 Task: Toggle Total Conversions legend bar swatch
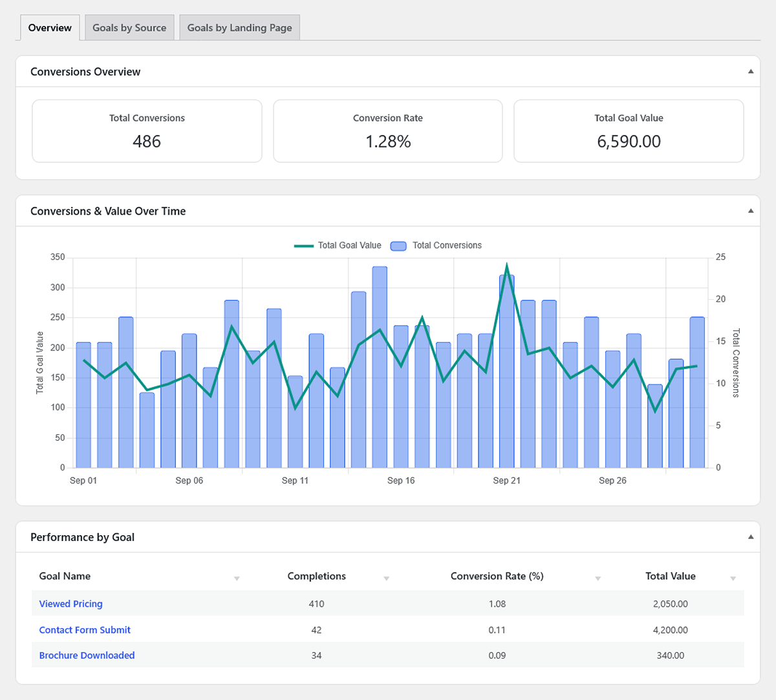(x=399, y=246)
